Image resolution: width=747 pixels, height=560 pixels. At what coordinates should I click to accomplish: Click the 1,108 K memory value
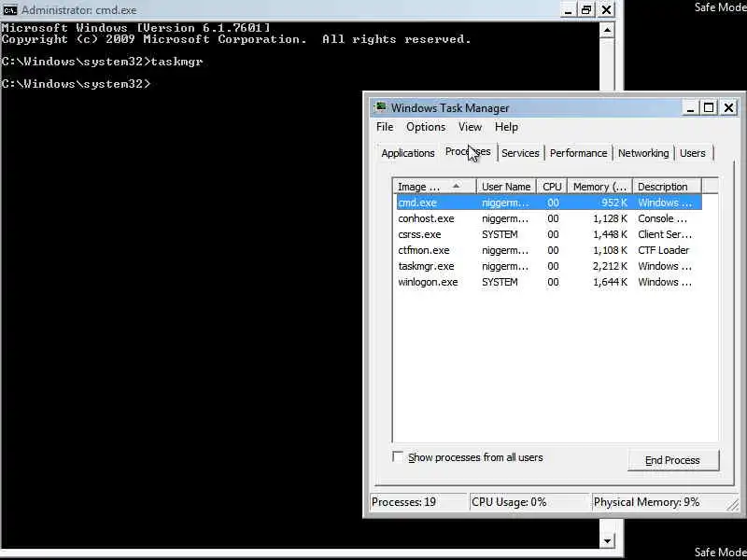click(x=611, y=250)
